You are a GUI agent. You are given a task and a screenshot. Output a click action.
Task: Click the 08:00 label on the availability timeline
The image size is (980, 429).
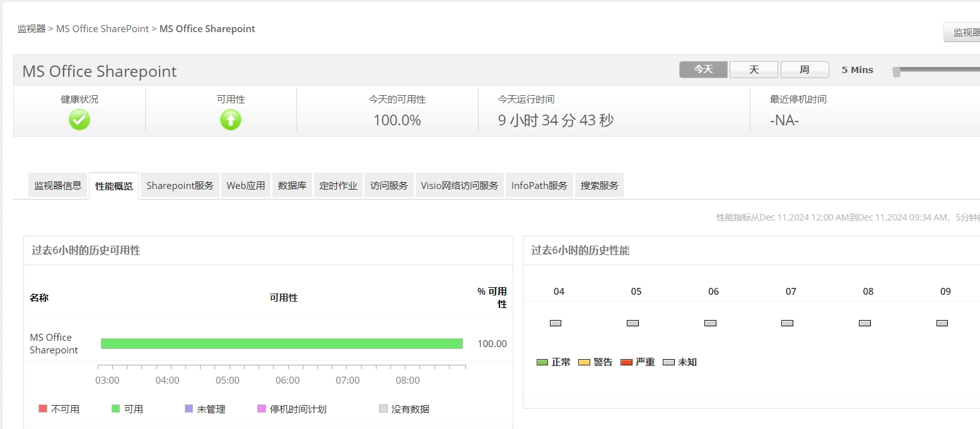coord(408,380)
